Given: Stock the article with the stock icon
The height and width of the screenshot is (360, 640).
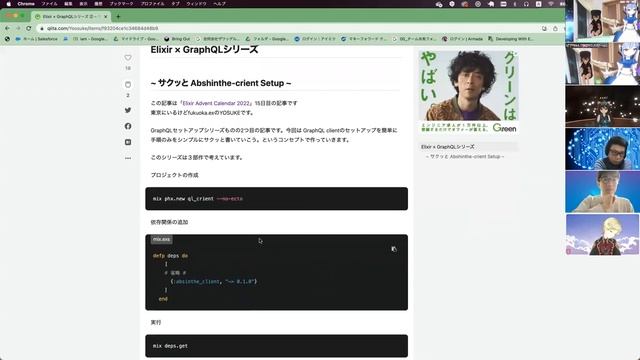Looking at the screenshot, I should pos(128,85).
